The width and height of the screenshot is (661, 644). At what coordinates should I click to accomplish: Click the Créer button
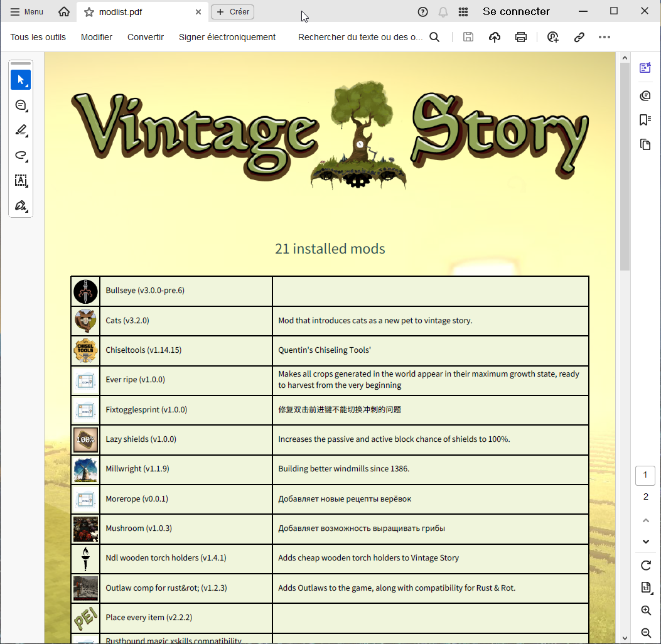233,12
